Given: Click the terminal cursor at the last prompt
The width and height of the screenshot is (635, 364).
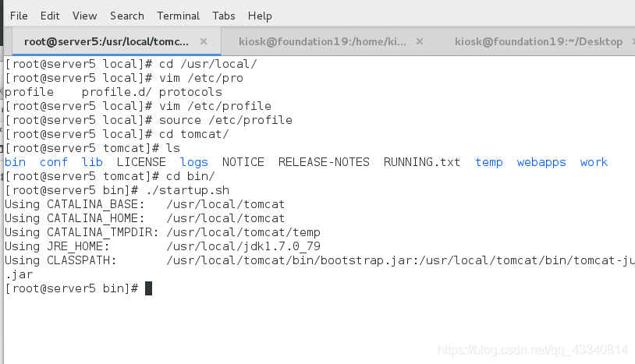Looking at the screenshot, I should (x=149, y=288).
